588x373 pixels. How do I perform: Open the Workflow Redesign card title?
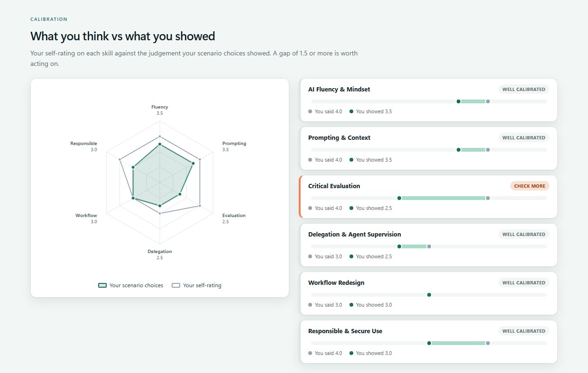pyautogui.click(x=336, y=282)
